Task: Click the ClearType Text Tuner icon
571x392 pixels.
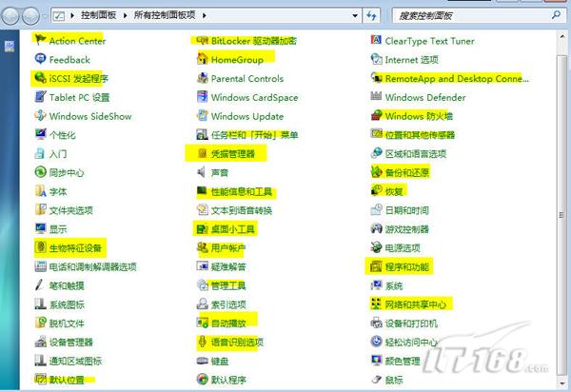Action: point(376,40)
